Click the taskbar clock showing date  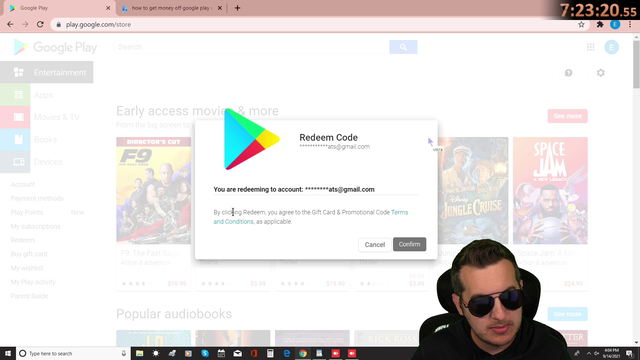click(611, 353)
